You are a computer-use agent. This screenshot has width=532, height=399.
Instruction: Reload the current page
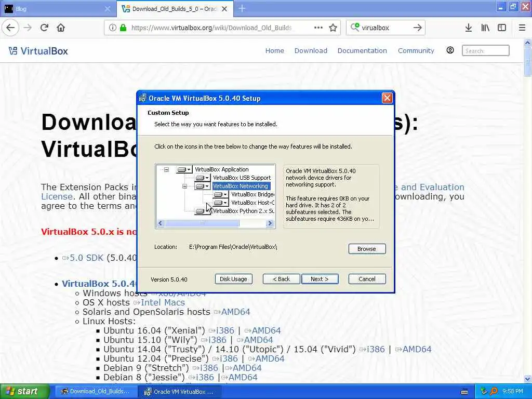[44, 28]
